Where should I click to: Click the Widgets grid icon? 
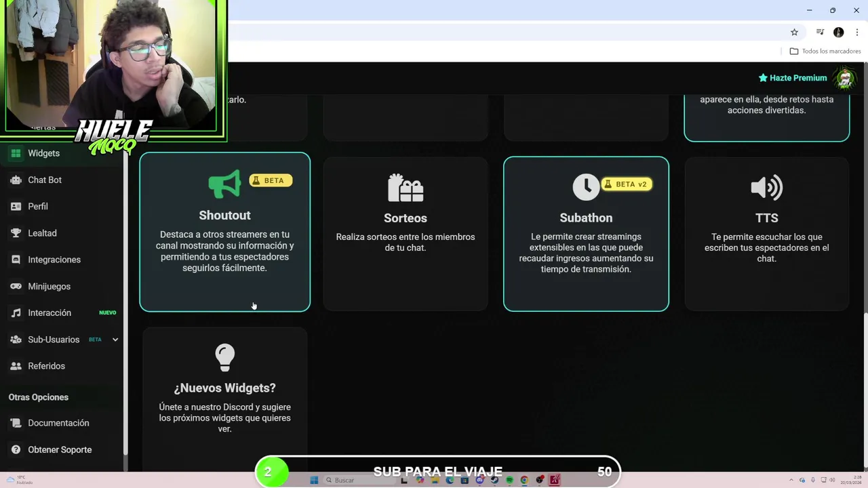(16, 153)
